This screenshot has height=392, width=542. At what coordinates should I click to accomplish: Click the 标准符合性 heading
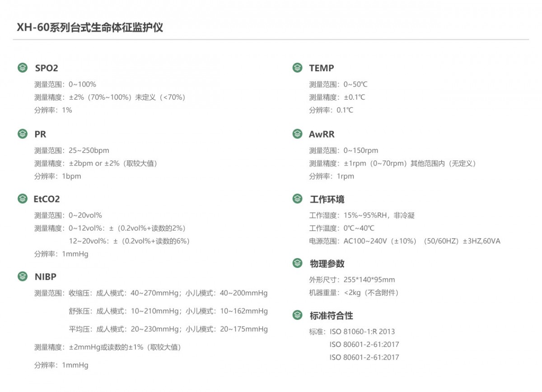tap(332, 316)
